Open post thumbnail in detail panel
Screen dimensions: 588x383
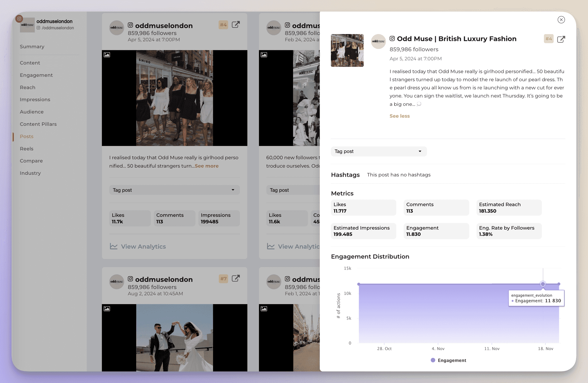pyautogui.click(x=347, y=50)
